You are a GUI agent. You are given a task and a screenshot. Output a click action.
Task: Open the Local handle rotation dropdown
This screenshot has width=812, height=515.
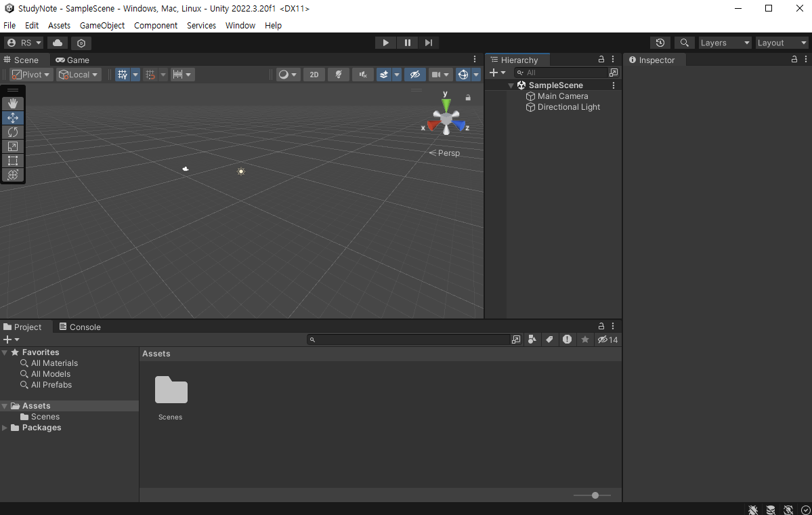pyautogui.click(x=78, y=75)
